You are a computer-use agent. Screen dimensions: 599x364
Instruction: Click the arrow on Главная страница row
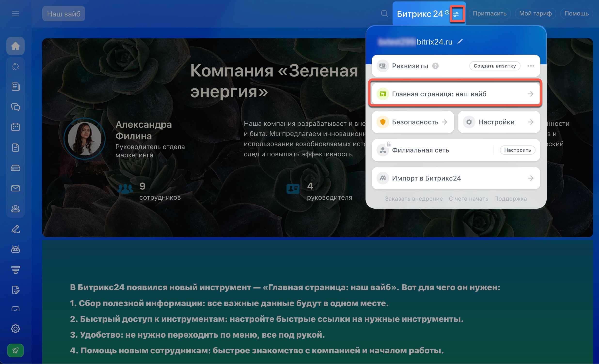pyautogui.click(x=531, y=94)
